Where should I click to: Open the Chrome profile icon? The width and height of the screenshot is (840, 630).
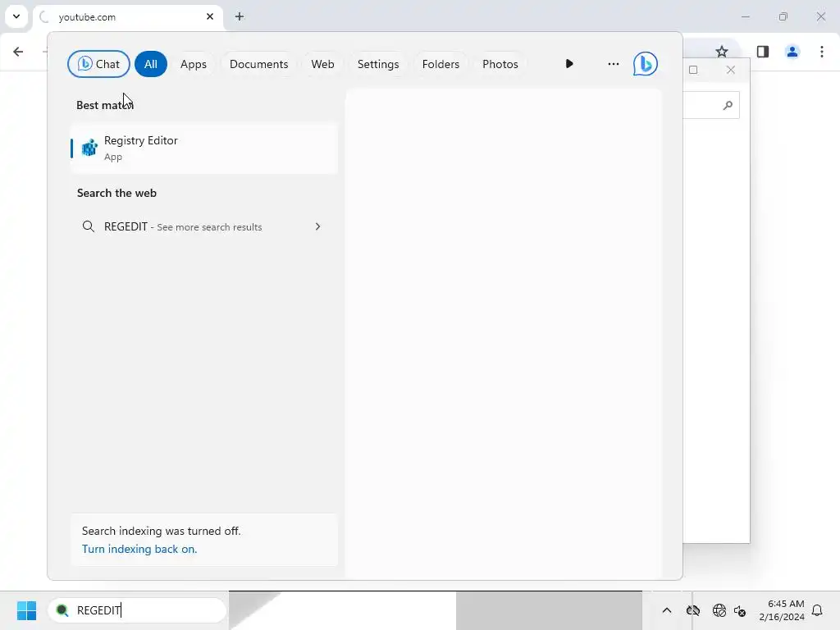792,52
